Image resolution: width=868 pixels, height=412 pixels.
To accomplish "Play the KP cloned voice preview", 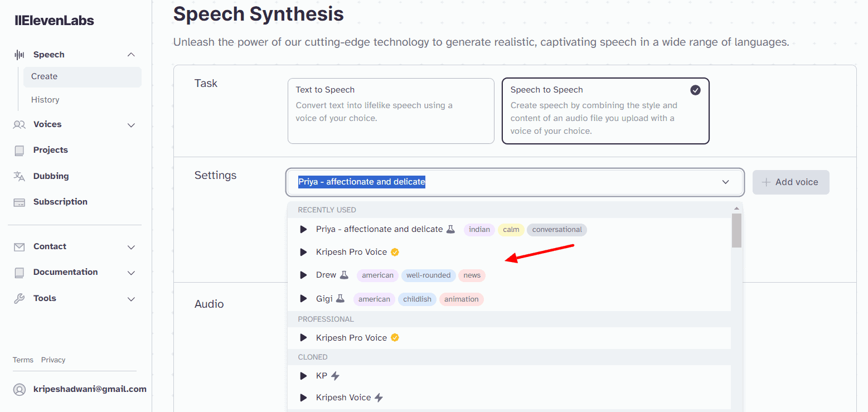I will 304,376.
